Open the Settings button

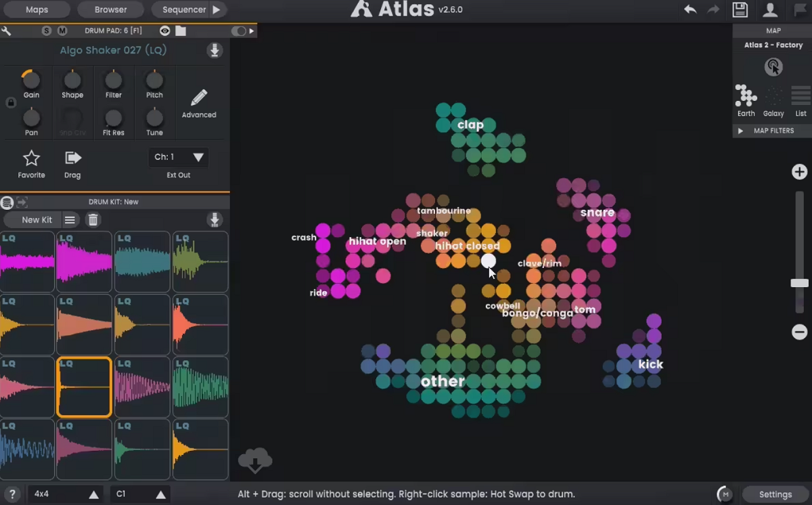[775, 494]
